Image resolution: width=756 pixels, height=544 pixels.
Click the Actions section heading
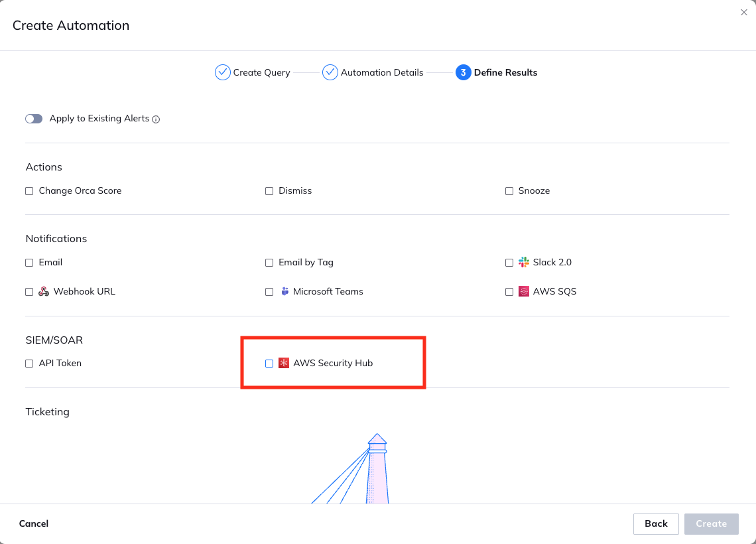point(44,167)
